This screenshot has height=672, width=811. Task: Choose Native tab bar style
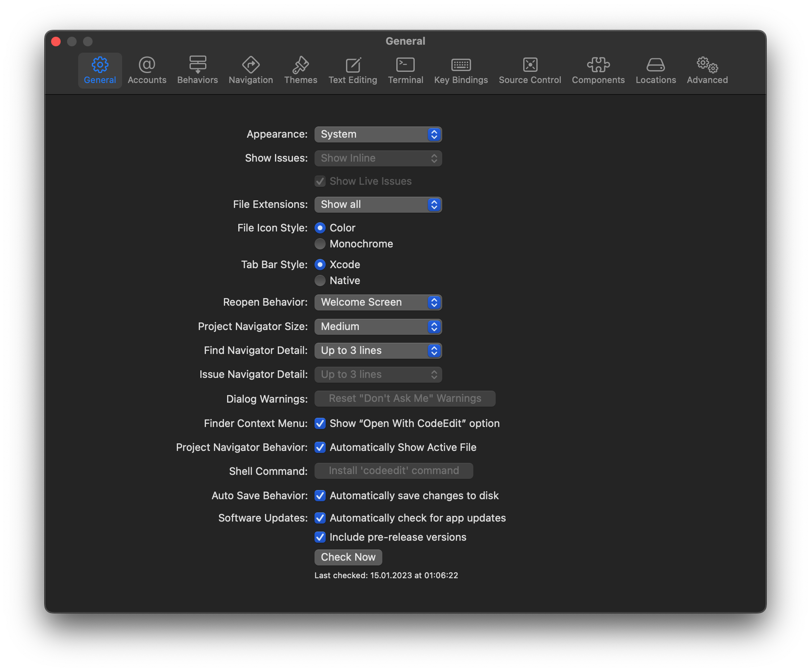click(320, 281)
